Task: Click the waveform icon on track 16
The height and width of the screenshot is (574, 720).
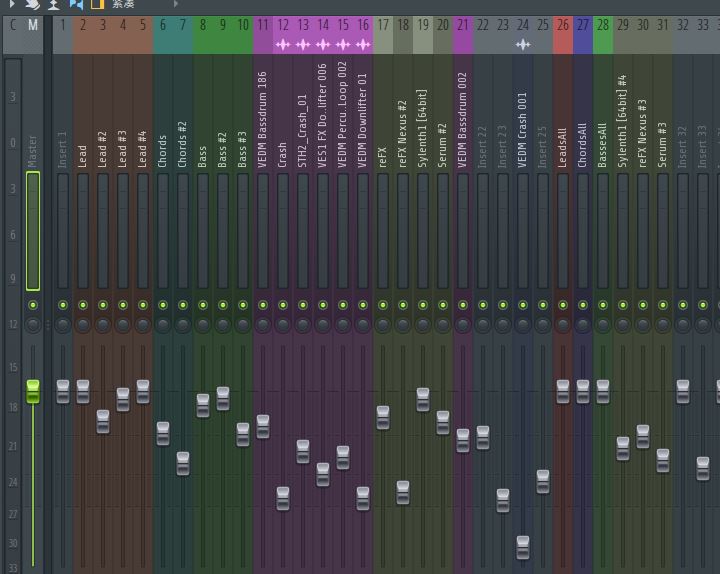Action: (x=363, y=45)
